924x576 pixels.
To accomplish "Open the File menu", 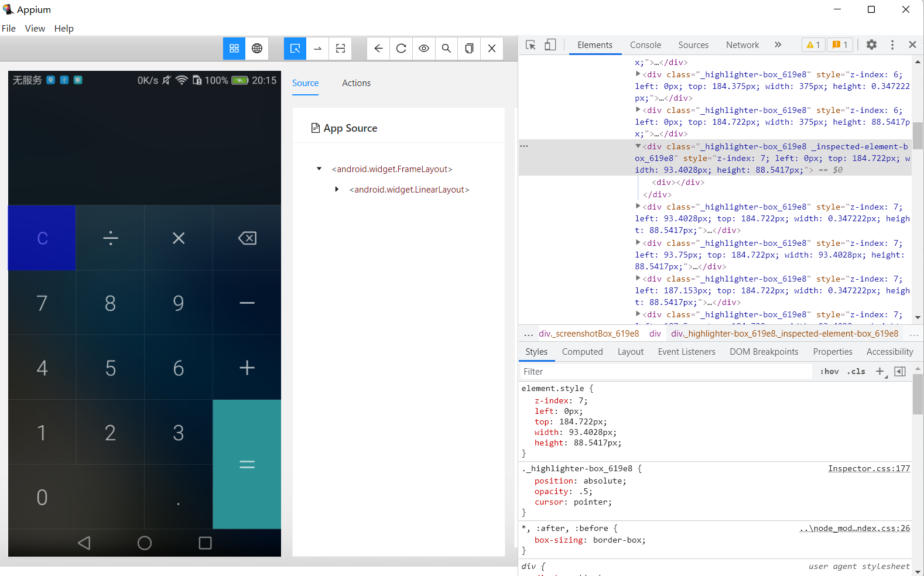I will 9,28.
